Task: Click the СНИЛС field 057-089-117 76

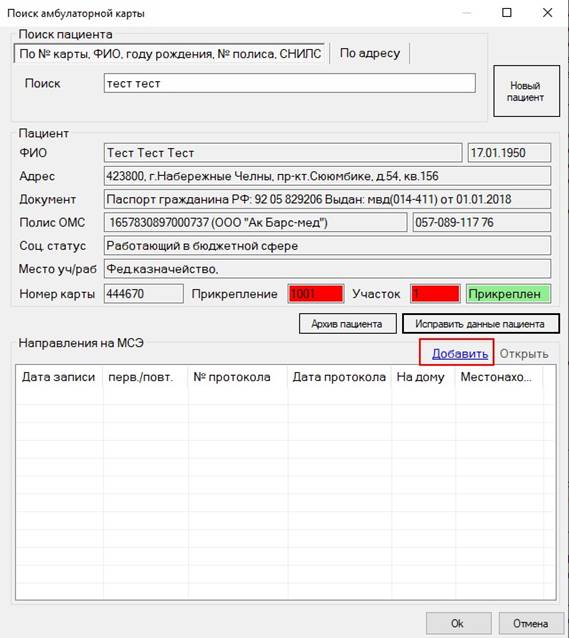Action: pos(481,222)
